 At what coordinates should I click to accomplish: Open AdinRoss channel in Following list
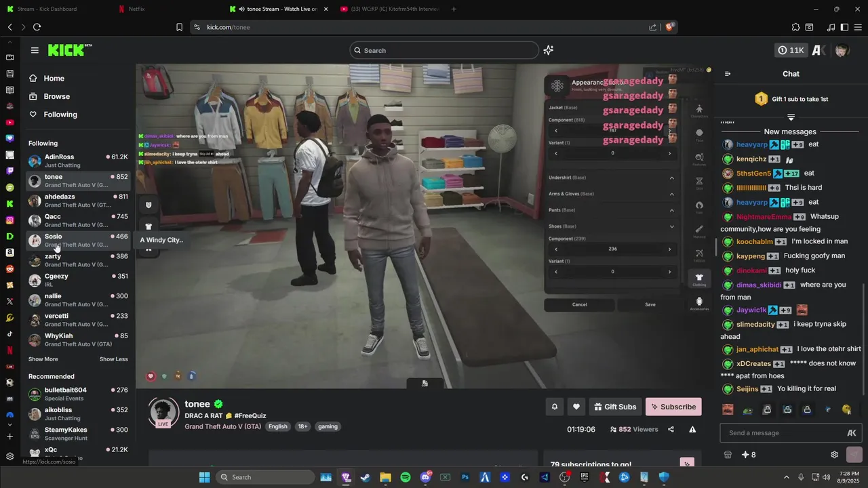pyautogui.click(x=78, y=161)
